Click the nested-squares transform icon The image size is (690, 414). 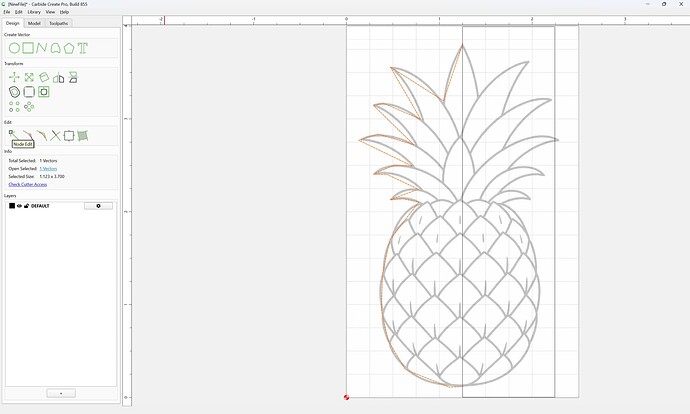pyautogui.click(x=44, y=92)
